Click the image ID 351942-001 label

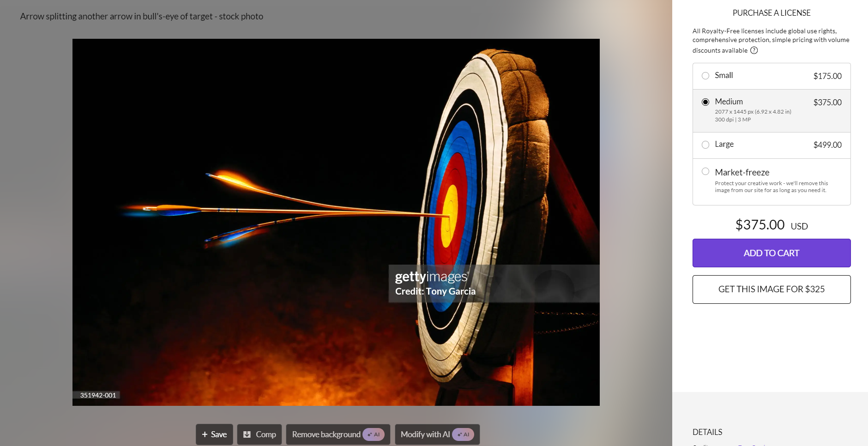[98, 395]
